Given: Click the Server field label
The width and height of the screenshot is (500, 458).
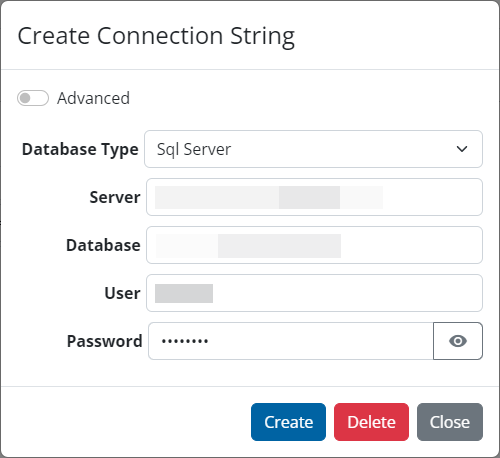Looking at the screenshot, I should click(115, 197).
